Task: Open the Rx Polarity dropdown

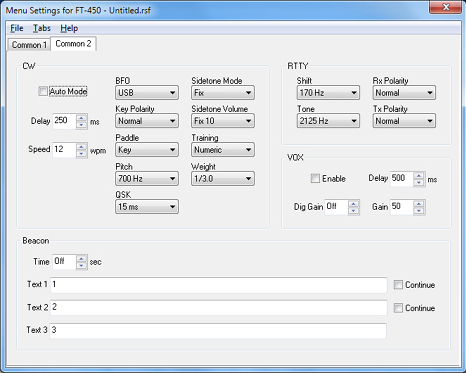Action: pyautogui.click(x=404, y=93)
